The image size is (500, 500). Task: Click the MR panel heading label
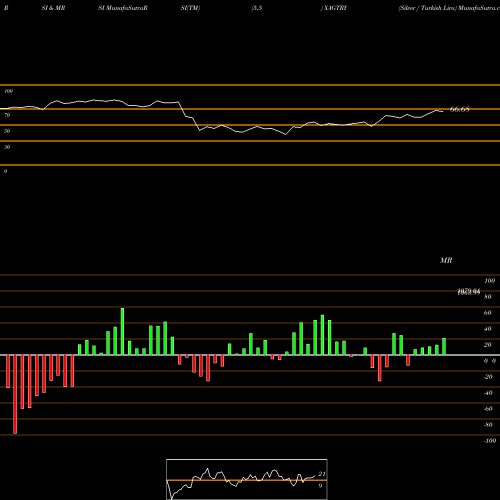click(x=446, y=260)
